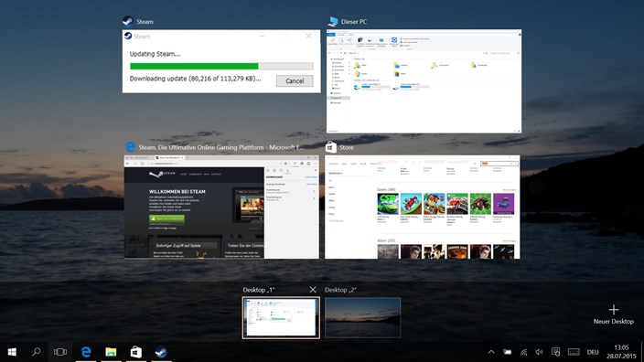
Task: Toggle the Task View button
Action: click(x=60, y=352)
